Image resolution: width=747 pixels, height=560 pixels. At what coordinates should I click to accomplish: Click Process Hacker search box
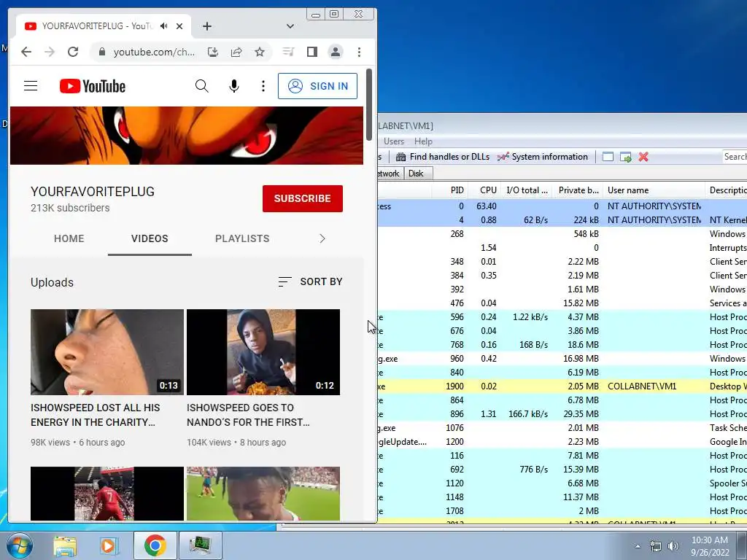pos(735,157)
